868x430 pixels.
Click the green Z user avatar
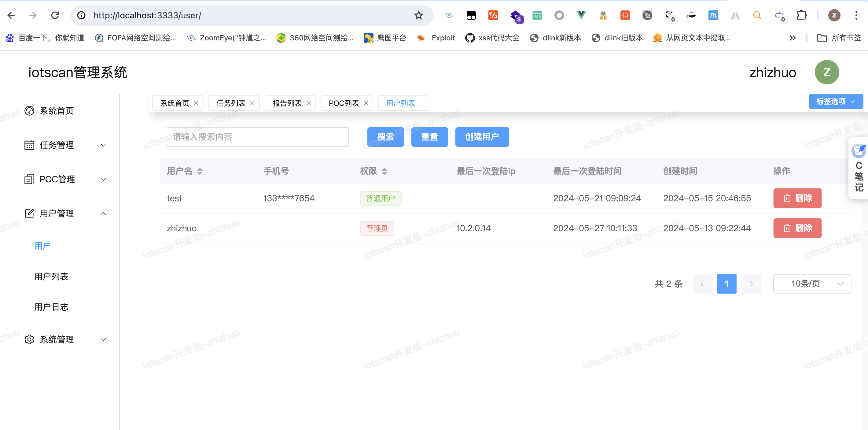[x=826, y=72]
